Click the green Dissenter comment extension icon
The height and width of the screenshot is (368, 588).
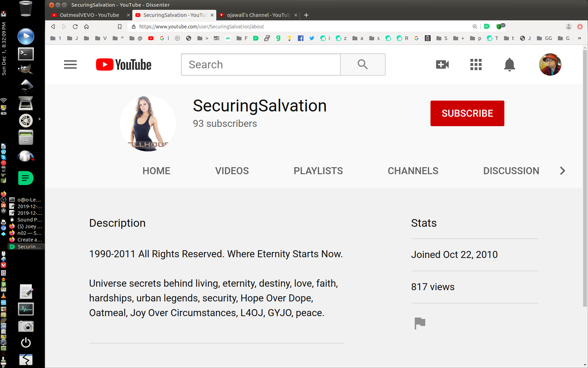click(487, 27)
